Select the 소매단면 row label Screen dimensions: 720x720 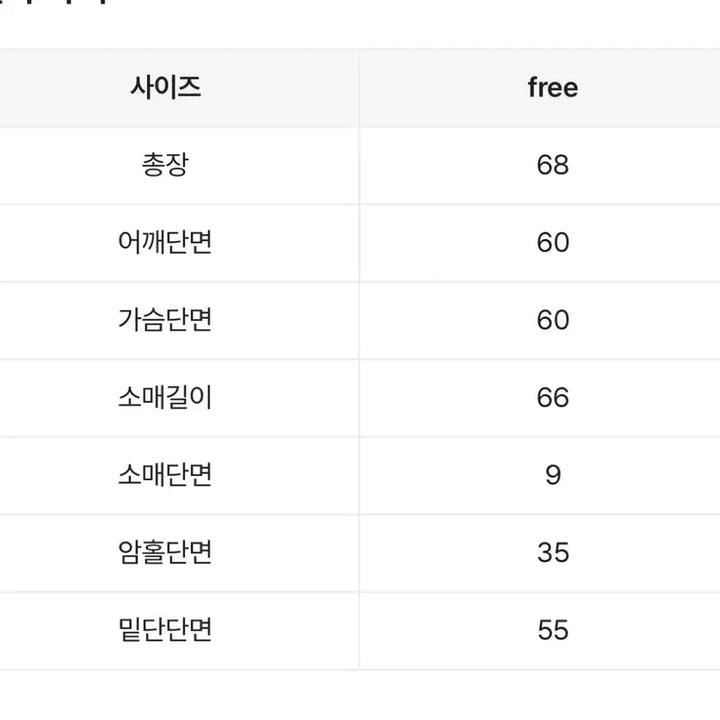click(x=165, y=475)
